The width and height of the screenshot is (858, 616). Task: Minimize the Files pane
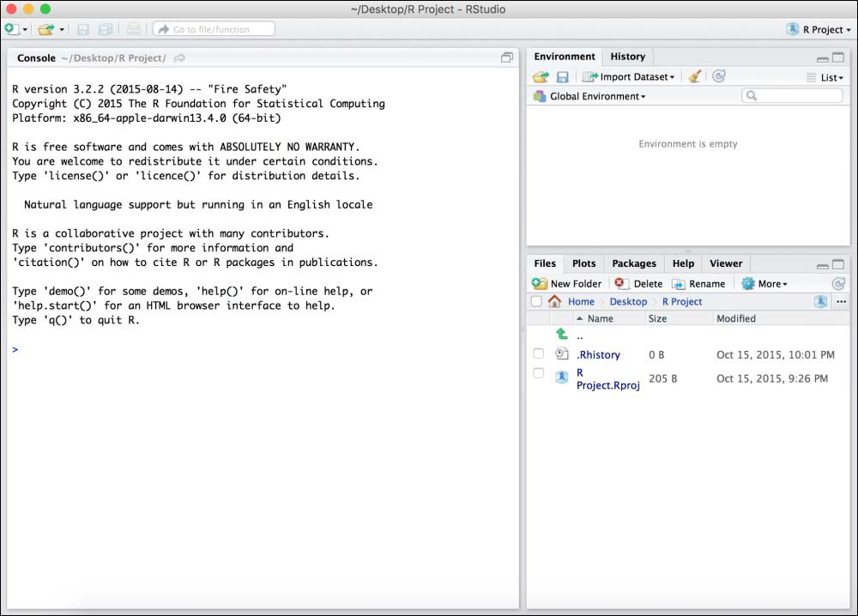click(822, 265)
